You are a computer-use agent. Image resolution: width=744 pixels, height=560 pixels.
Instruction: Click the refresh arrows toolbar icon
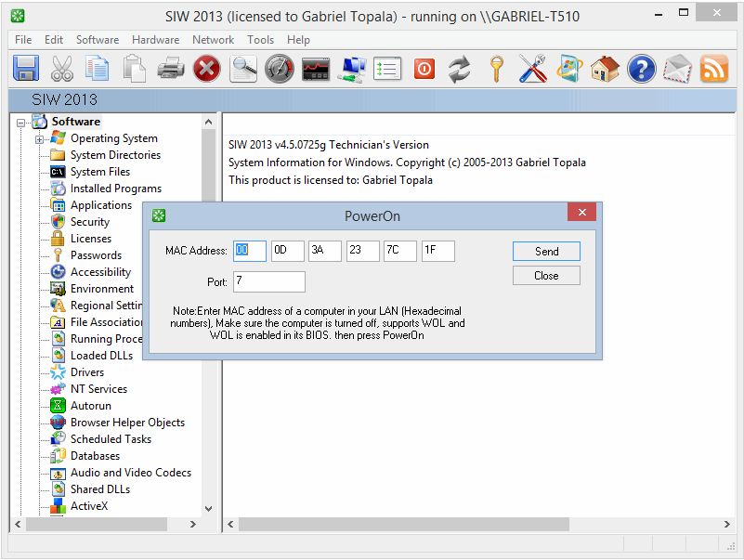coord(460,69)
